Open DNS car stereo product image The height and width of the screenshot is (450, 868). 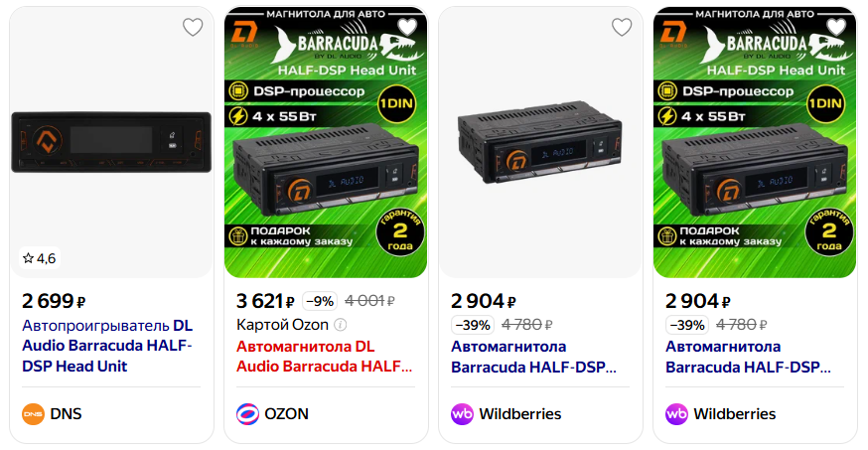click(111, 142)
